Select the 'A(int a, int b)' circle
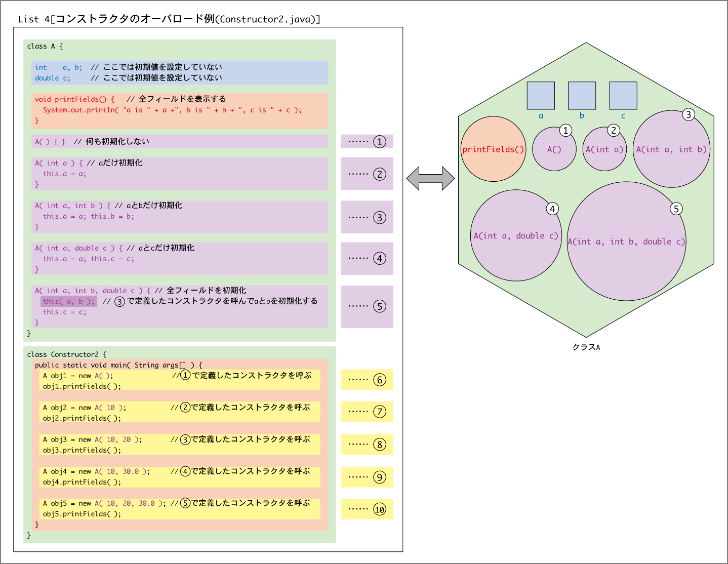Image resolution: width=728 pixels, height=564 pixels. 671,149
